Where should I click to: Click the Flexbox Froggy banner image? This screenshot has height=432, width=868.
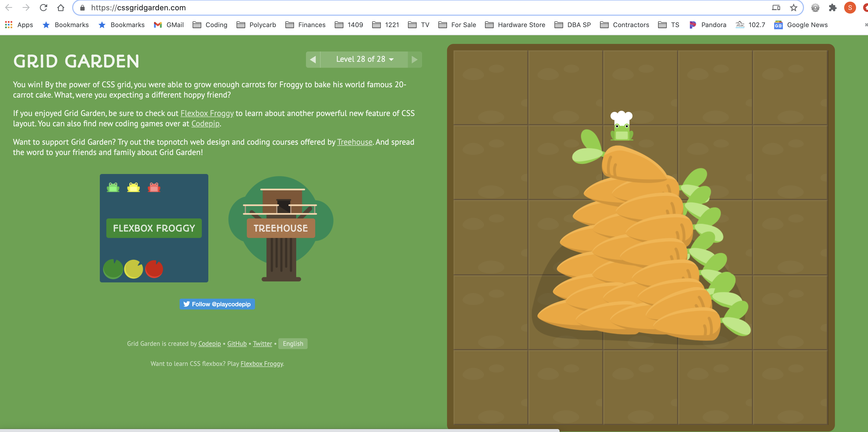154,228
